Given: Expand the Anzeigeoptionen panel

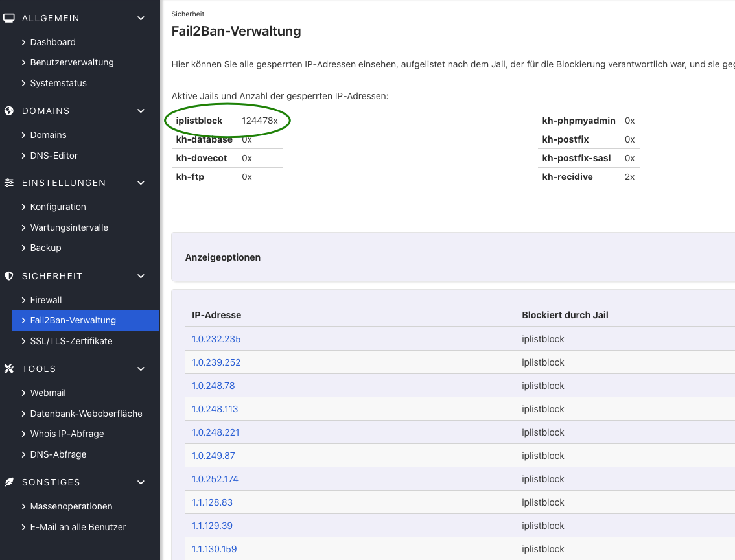Looking at the screenshot, I should (x=223, y=257).
